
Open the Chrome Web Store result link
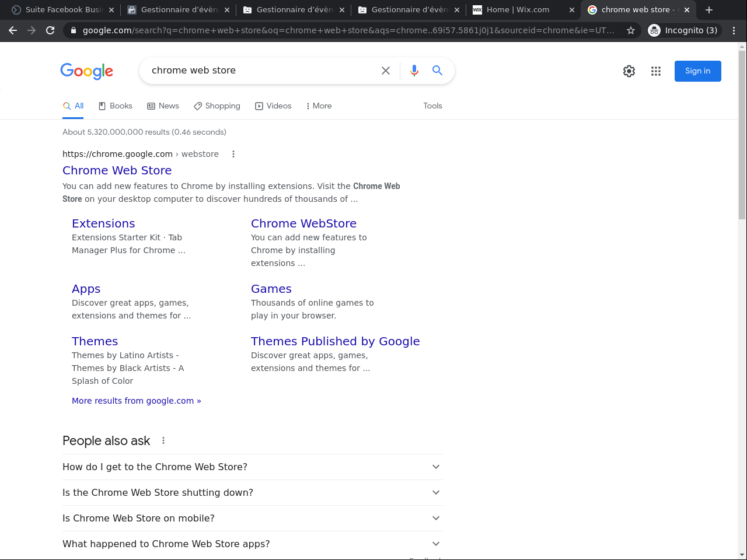point(117,170)
